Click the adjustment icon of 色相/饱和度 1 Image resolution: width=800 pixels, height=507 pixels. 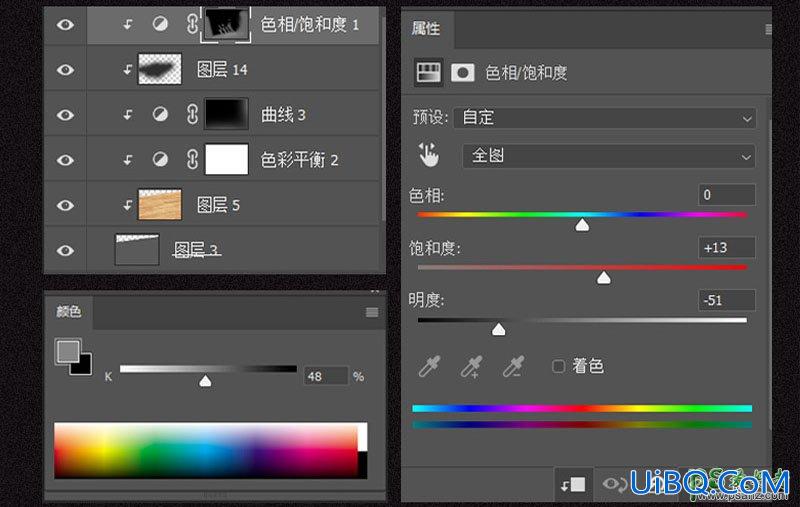pos(160,24)
